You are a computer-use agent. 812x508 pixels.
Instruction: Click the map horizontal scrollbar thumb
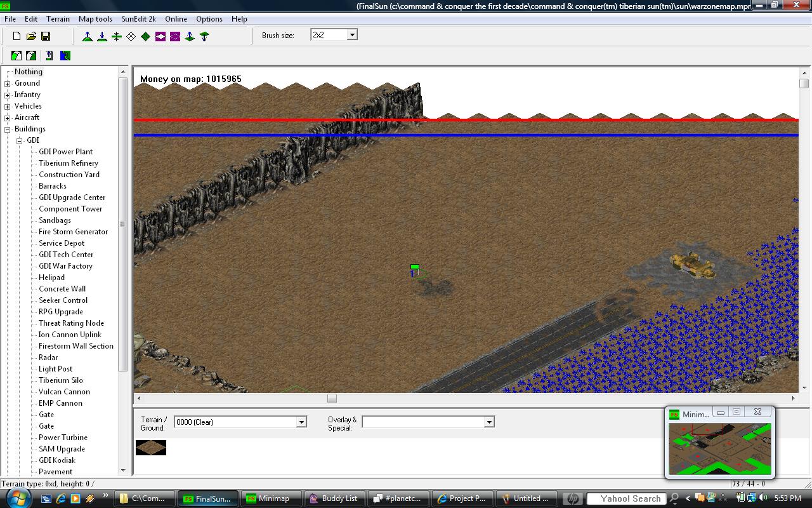332,398
